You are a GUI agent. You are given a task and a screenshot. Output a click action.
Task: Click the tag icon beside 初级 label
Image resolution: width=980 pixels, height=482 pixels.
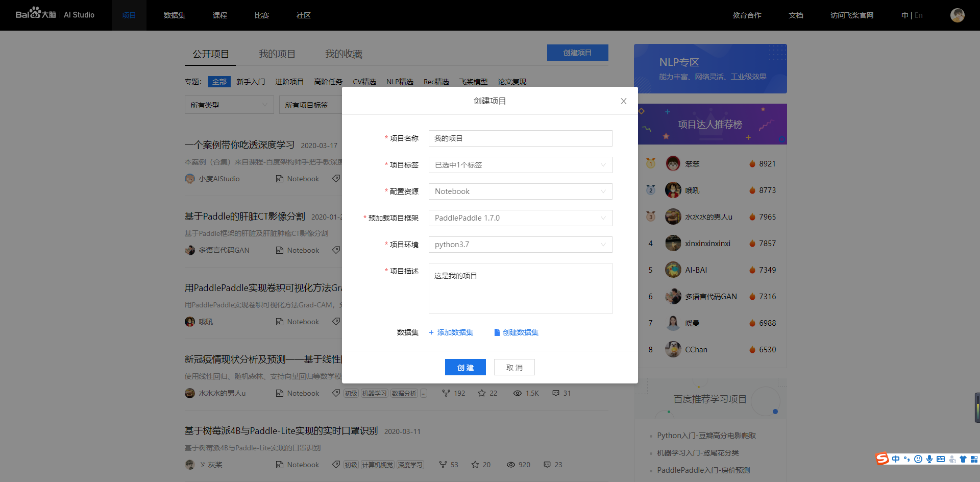[x=336, y=393]
